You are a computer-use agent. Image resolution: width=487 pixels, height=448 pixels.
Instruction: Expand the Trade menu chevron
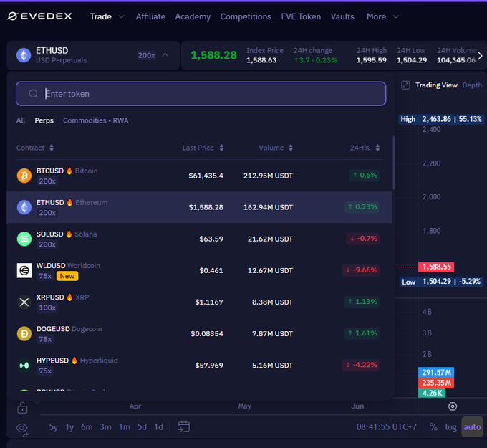point(122,16)
